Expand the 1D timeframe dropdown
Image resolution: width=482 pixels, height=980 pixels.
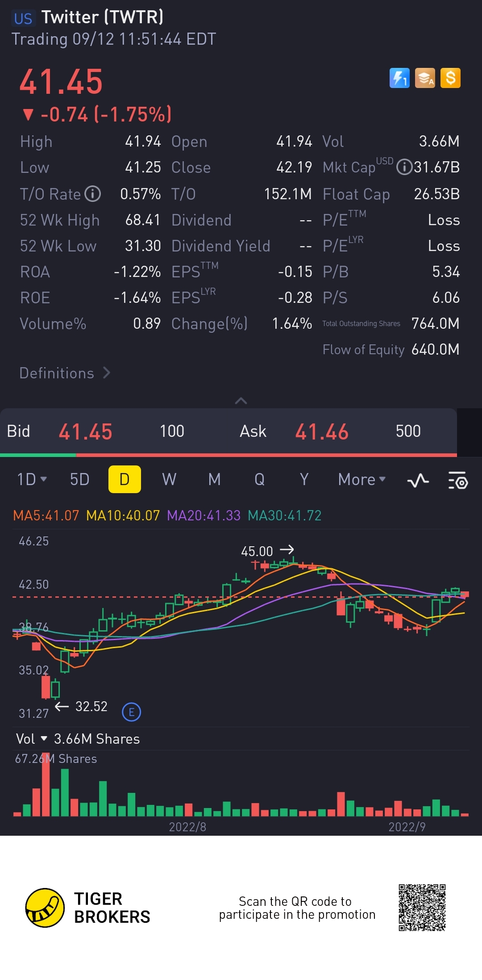[x=32, y=479]
